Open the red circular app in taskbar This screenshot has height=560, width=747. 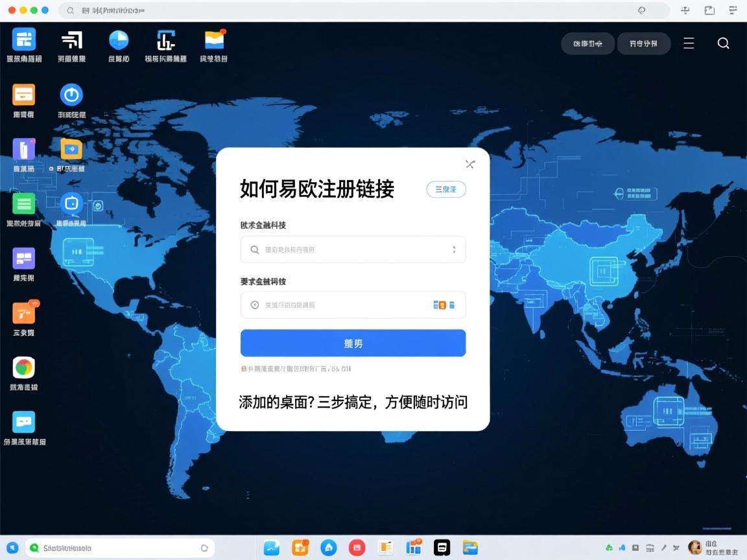tap(357, 548)
